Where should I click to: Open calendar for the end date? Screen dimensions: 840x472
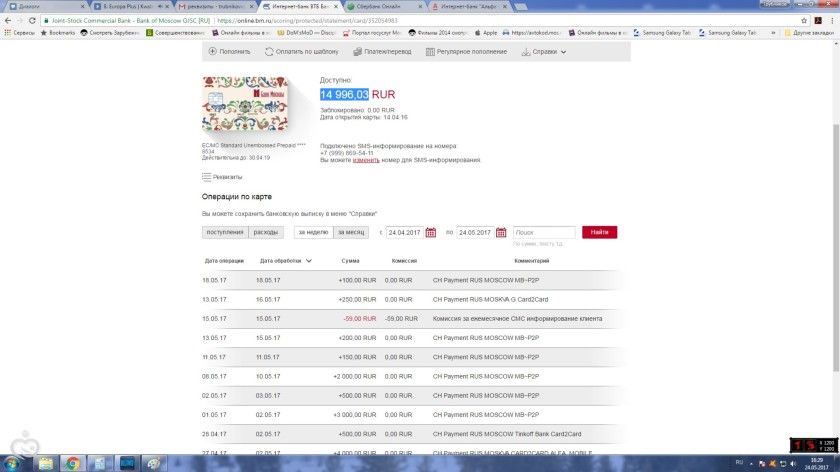(500, 232)
